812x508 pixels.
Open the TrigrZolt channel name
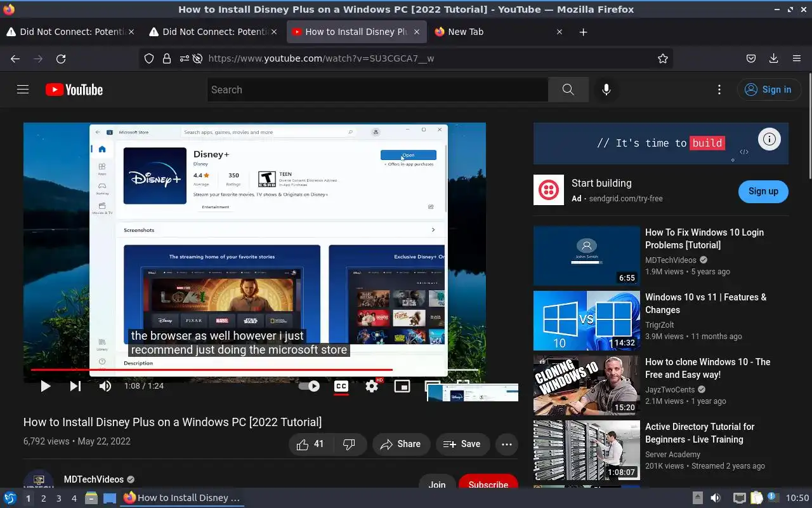click(x=659, y=325)
